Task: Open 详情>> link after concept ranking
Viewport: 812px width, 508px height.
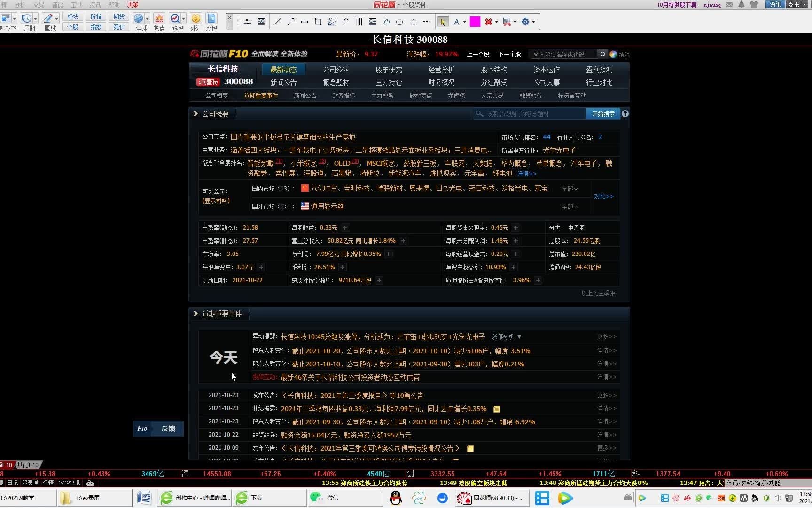Action: [x=527, y=174]
